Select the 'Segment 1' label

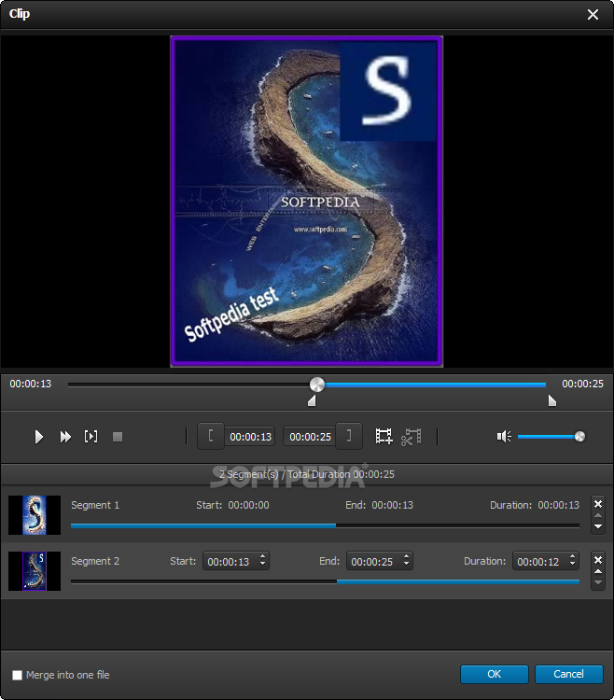[95, 505]
